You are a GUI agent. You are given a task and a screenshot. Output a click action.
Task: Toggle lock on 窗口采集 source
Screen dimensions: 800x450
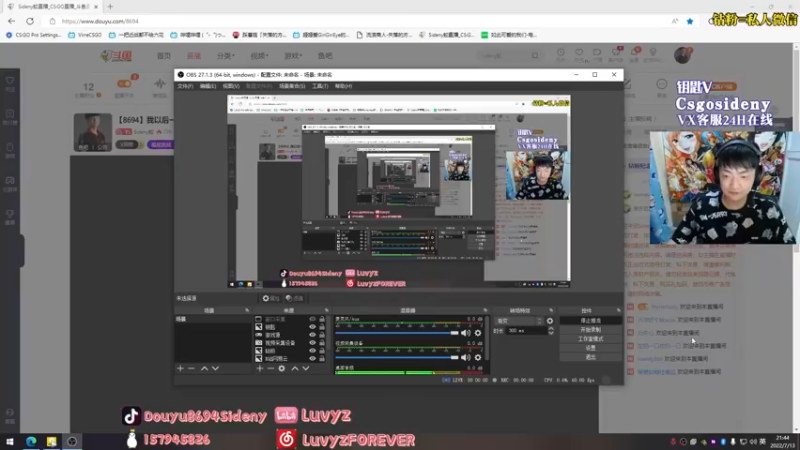coord(322,319)
